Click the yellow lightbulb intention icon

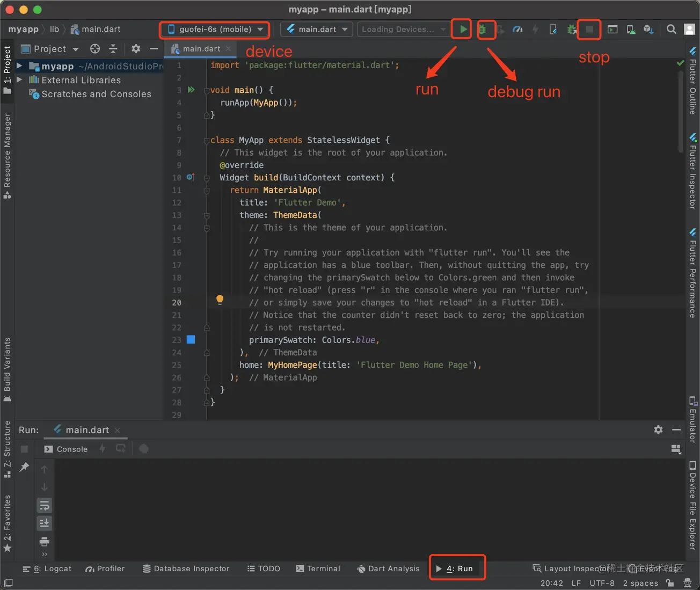pyautogui.click(x=220, y=300)
